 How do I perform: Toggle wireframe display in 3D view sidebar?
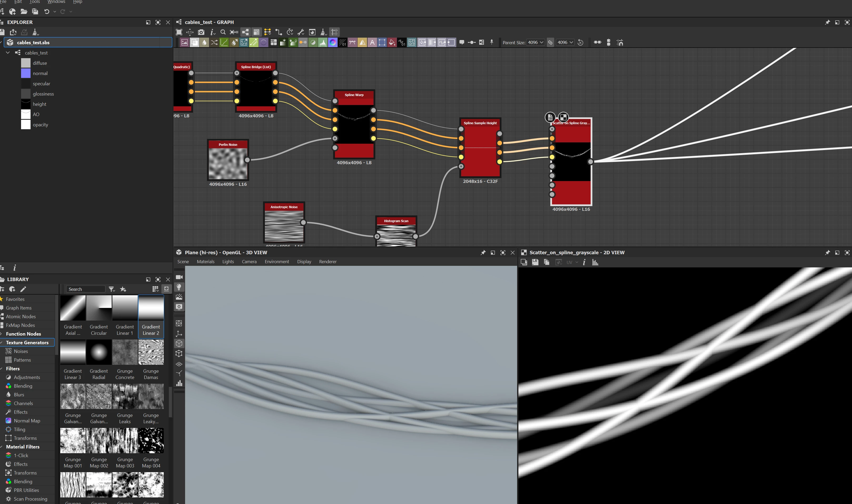click(x=179, y=323)
